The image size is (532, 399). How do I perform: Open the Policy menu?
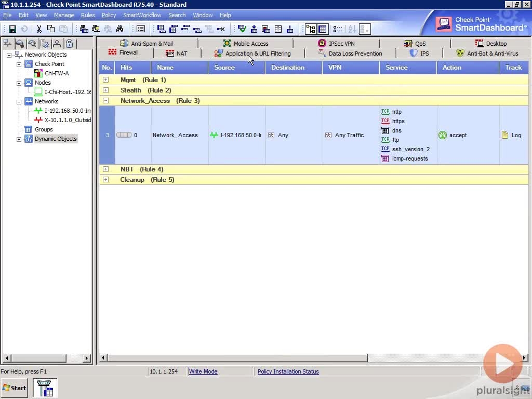point(109,15)
